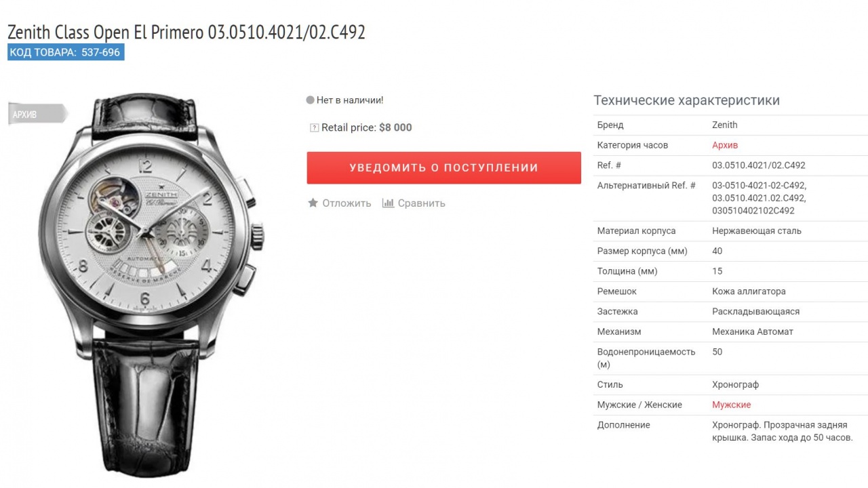Click the Отложить link text
The width and height of the screenshot is (868, 488).
point(347,203)
